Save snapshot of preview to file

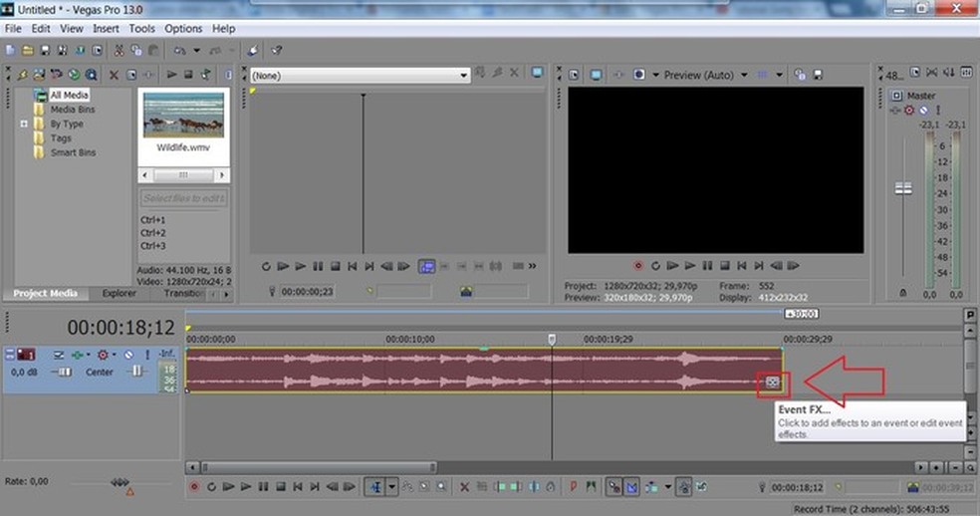(817, 75)
